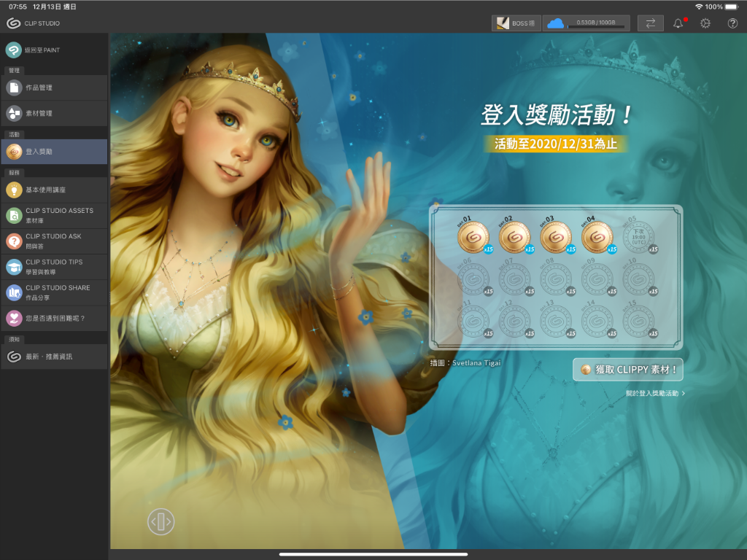Image resolution: width=747 pixels, height=560 pixels.
Task: Click the Day 01 gold coin
Action: coord(473,237)
